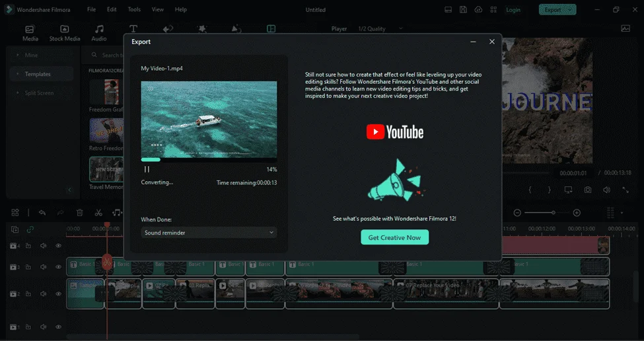Toggle visibility of track 2
The width and height of the screenshot is (644, 341).
[58, 294]
